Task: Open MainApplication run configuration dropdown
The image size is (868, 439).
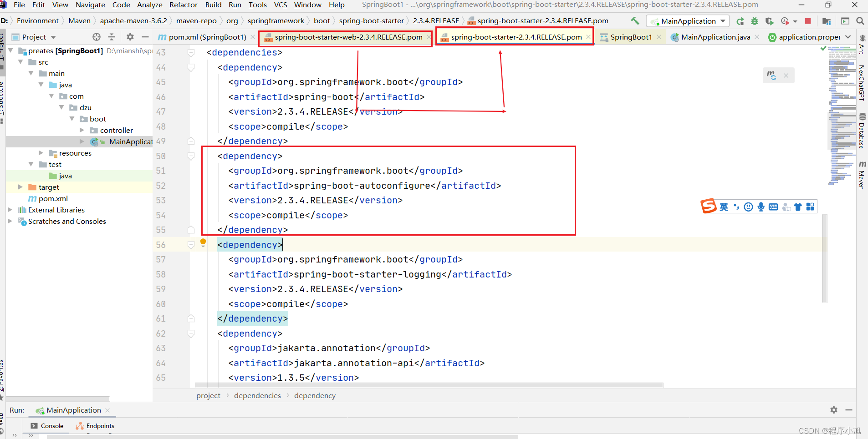Action: (x=688, y=21)
